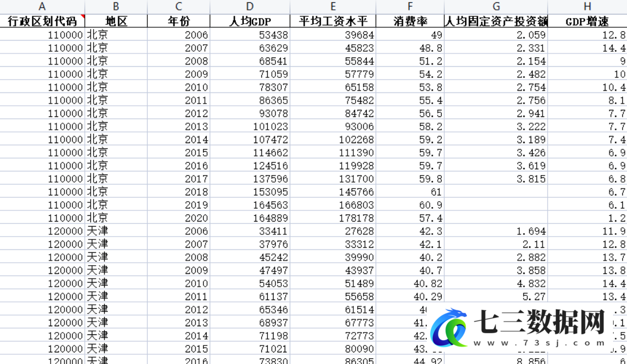Screen dimensions: 627x364
Task: Select the cell containing 54053
Action: point(250,283)
